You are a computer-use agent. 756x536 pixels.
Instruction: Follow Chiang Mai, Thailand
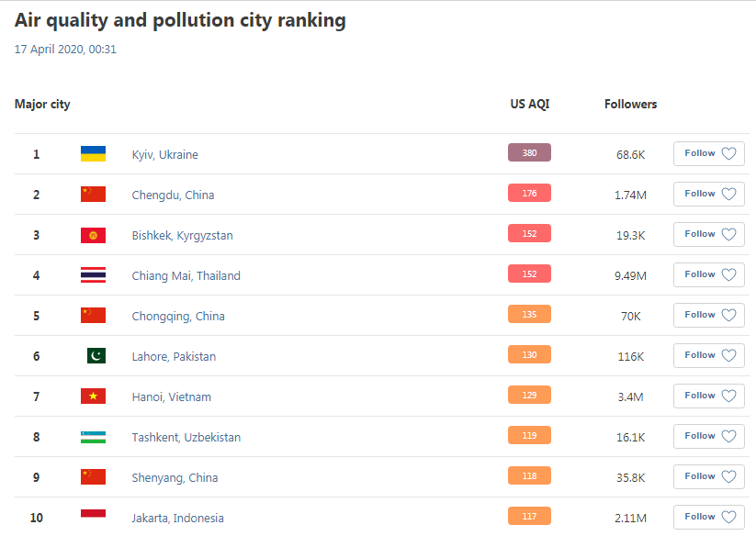point(708,274)
